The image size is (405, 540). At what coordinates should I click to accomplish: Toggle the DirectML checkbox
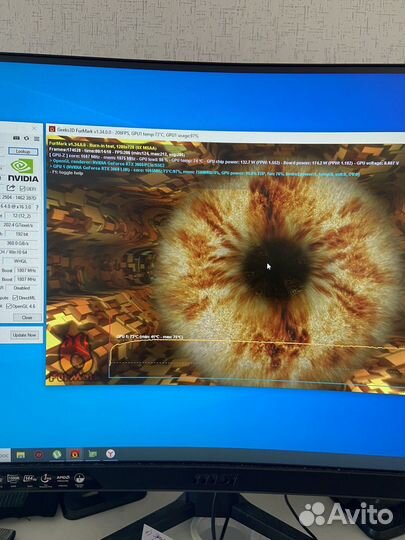click(15, 297)
